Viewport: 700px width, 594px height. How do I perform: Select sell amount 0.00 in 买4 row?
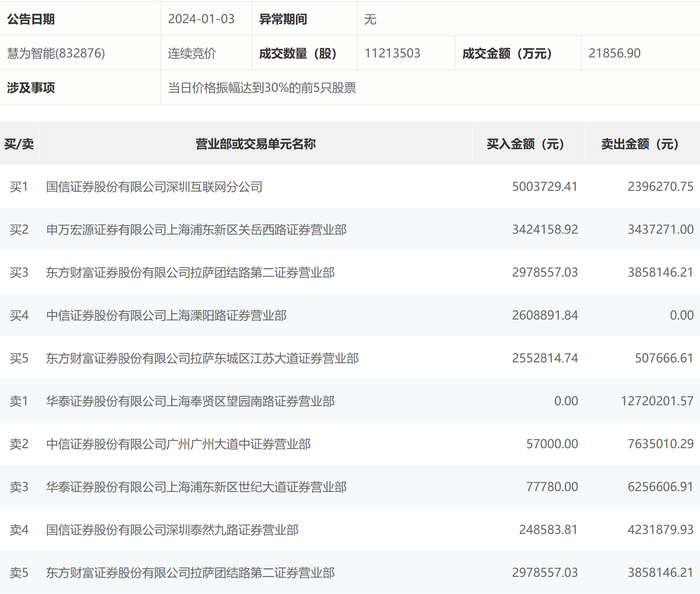(x=681, y=315)
